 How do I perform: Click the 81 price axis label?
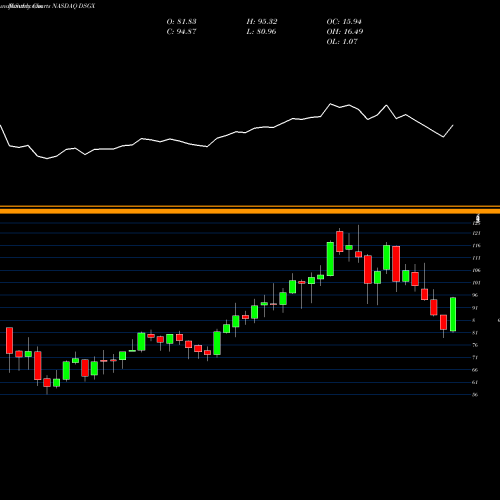(x=475, y=332)
